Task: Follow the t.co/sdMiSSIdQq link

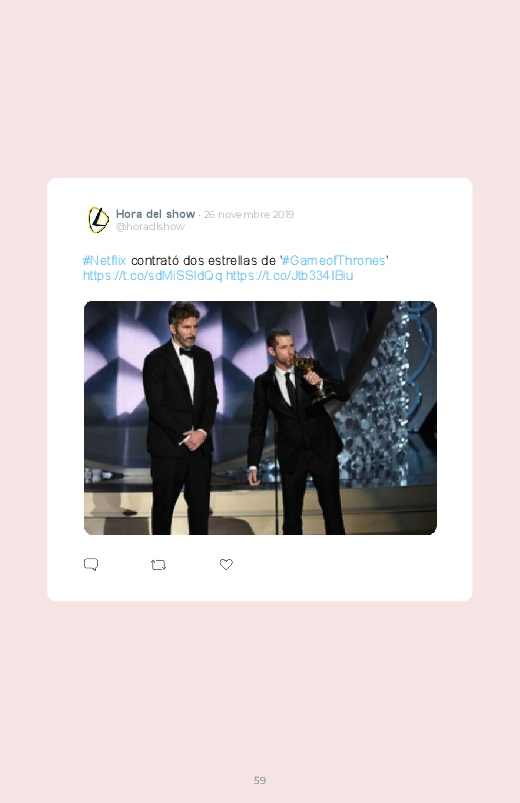Action: [153, 276]
